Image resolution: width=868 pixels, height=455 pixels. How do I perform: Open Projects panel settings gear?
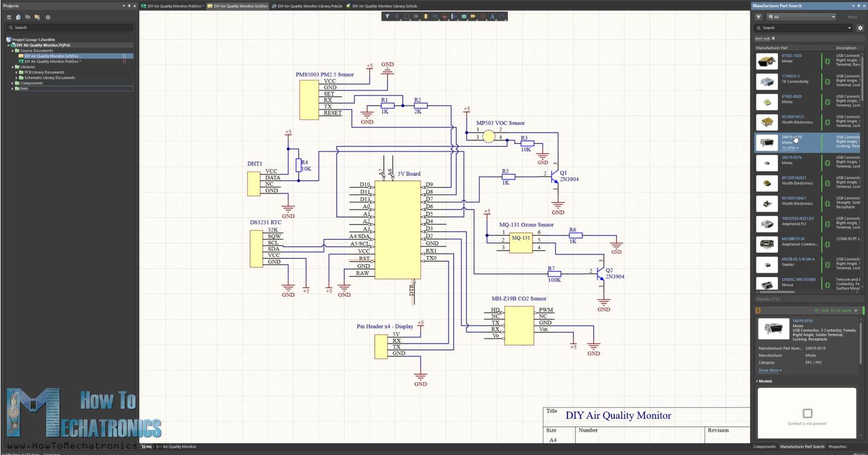coord(48,17)
